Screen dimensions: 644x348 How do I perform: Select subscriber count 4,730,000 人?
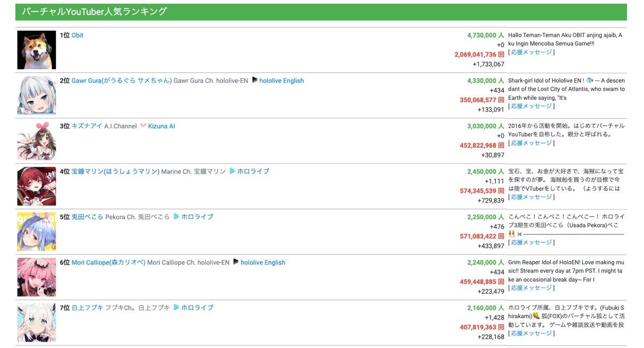pyautogui.click(x=486, y=35)
